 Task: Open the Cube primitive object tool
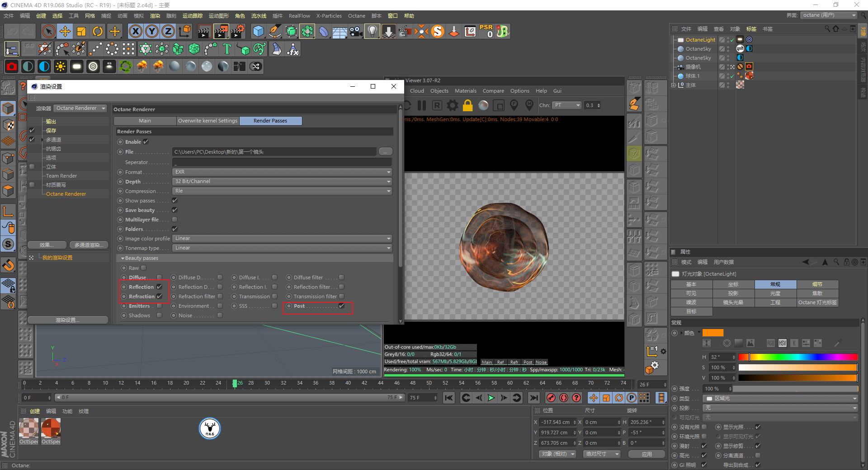coord(258,31)
